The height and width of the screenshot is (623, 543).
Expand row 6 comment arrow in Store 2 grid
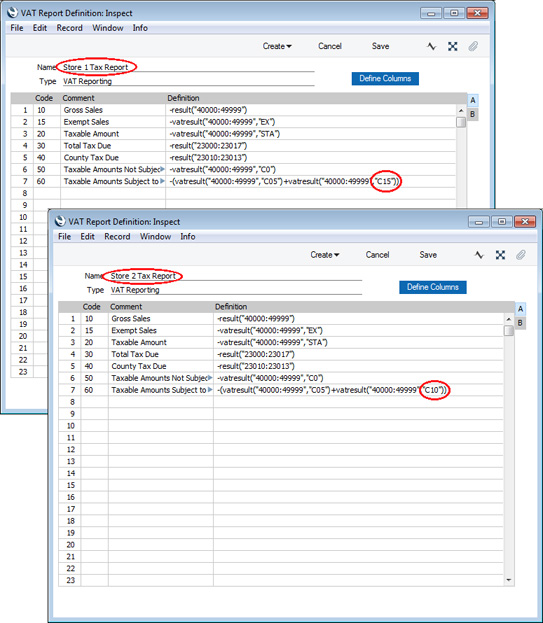coord(210,378)
